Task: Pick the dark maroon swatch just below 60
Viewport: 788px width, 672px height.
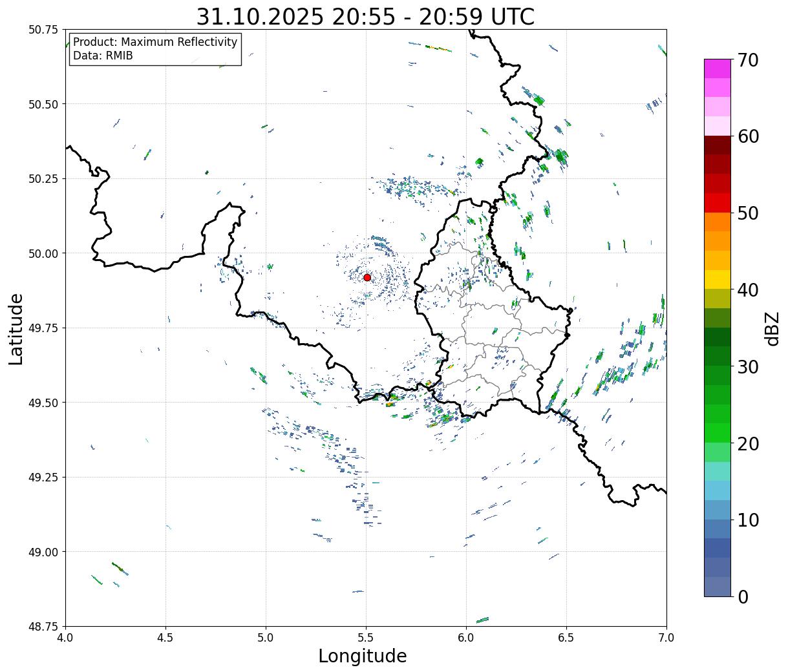Action: [718, 145]
